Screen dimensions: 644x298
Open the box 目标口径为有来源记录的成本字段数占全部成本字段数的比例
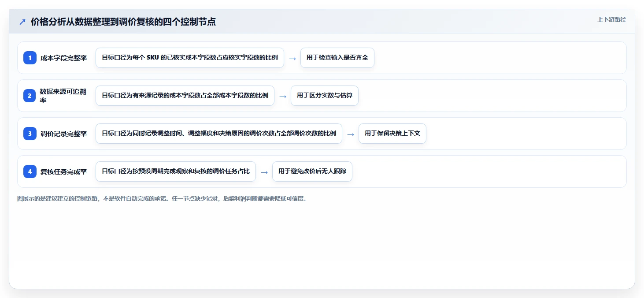pyautogui.click(x=185, y=96)
